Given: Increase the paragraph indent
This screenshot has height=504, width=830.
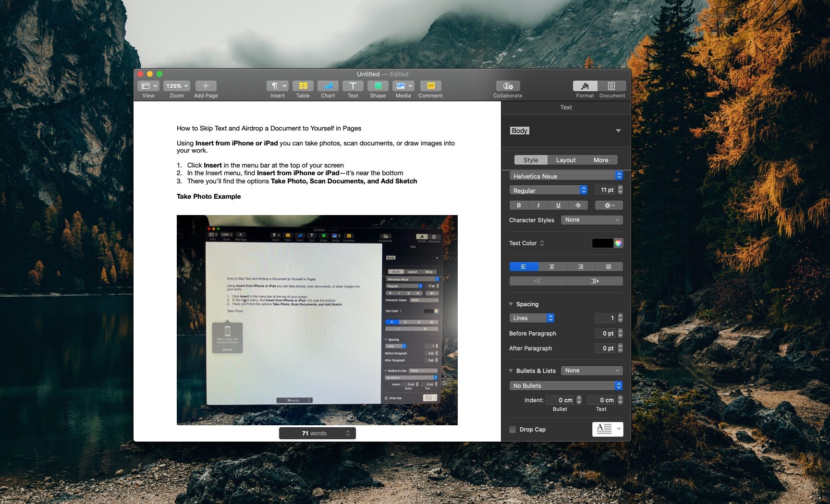Looking at the screenshot, I should [x=595, y=281].
